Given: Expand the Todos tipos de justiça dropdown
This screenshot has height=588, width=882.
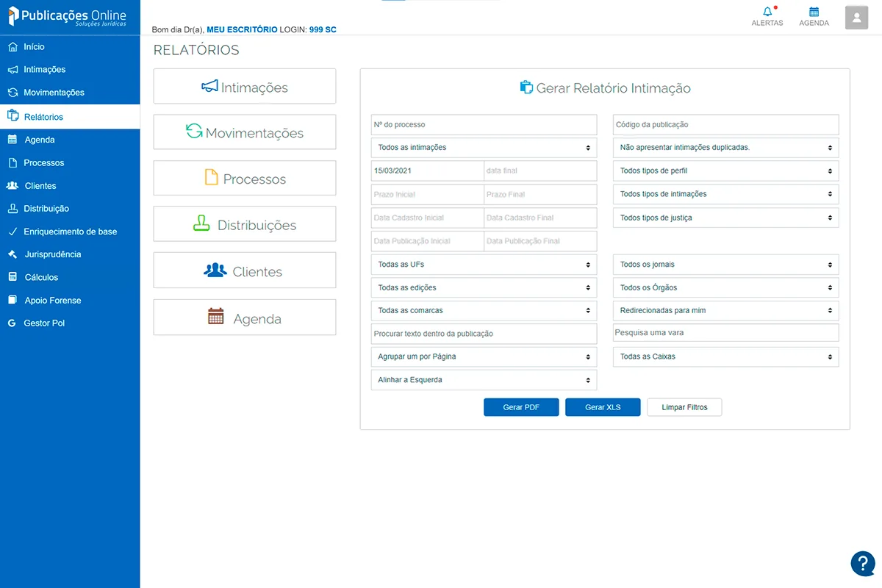Looking at the screenshot, I should (x=725, y=218).
